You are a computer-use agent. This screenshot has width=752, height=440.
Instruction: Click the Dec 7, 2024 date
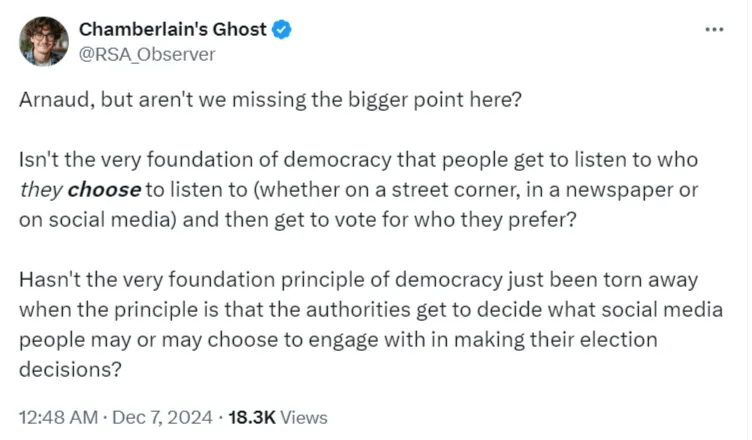click(x=162, y=417)
